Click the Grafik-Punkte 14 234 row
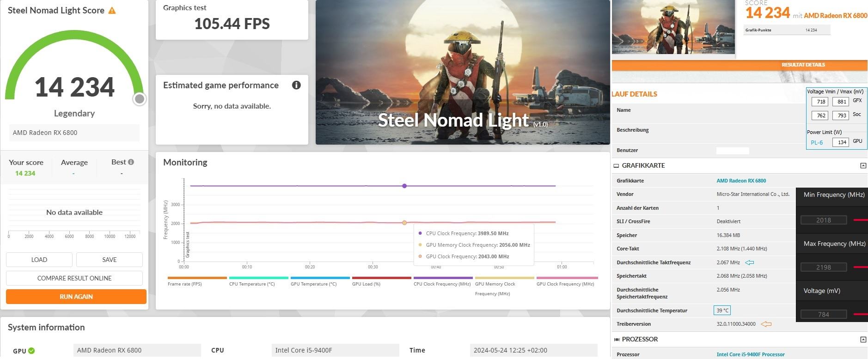 click(788, 30)
